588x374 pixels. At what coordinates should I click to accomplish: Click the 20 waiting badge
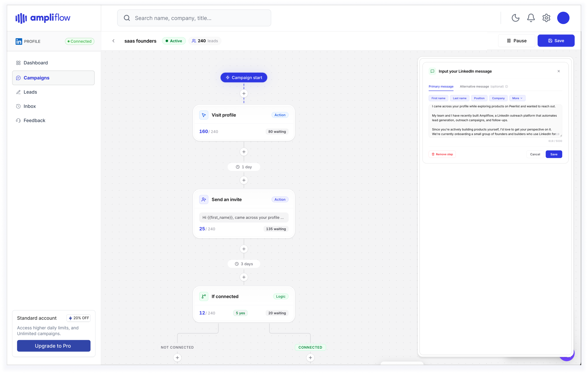pyautogui.click(x=277, y=313)
